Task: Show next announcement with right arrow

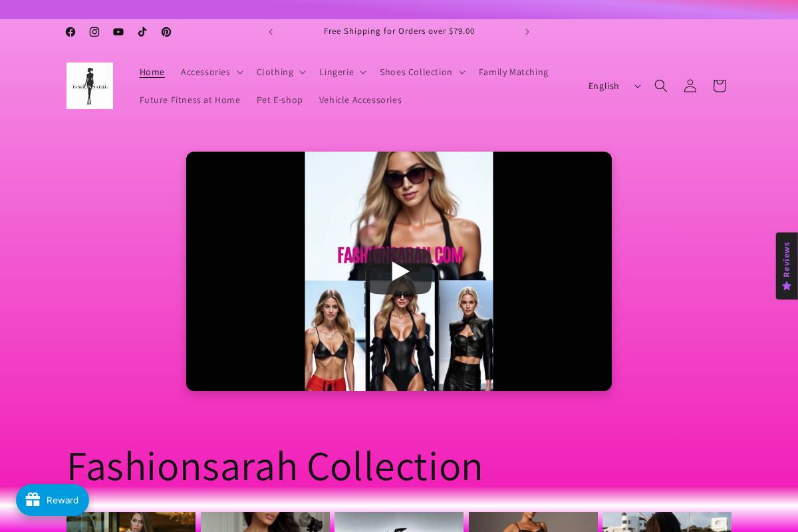Action: pos(527,32)
